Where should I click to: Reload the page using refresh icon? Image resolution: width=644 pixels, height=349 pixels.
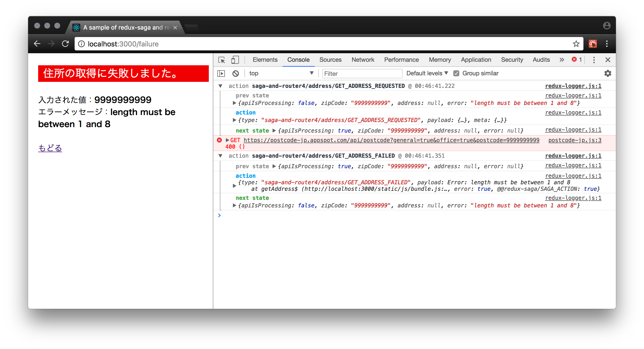[x=66, y=44]
